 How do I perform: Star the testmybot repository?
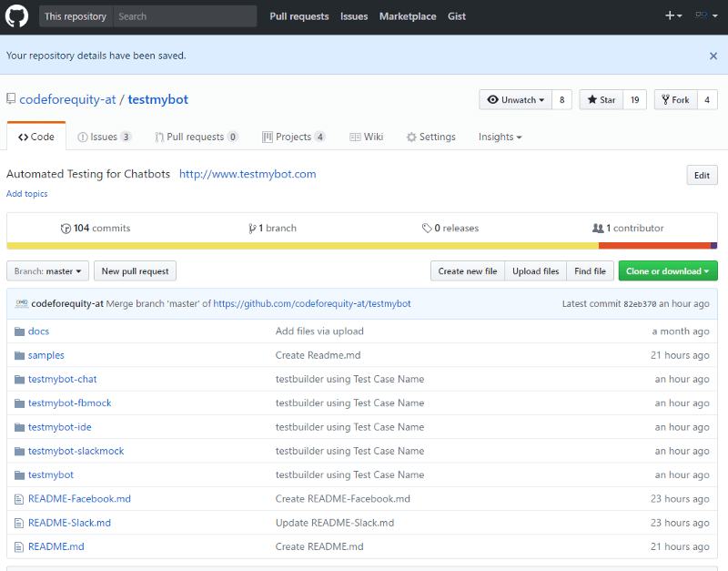602,100
